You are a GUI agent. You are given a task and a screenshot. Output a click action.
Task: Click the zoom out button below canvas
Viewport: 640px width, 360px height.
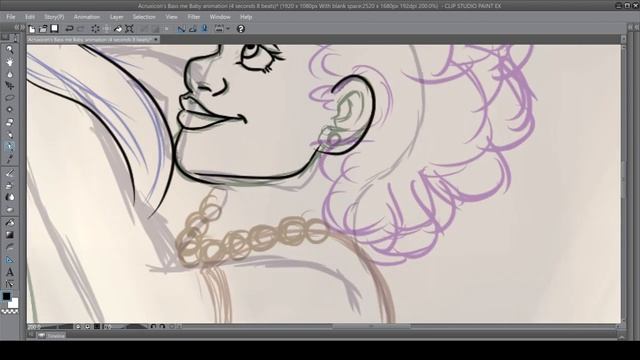pos(78,327)
